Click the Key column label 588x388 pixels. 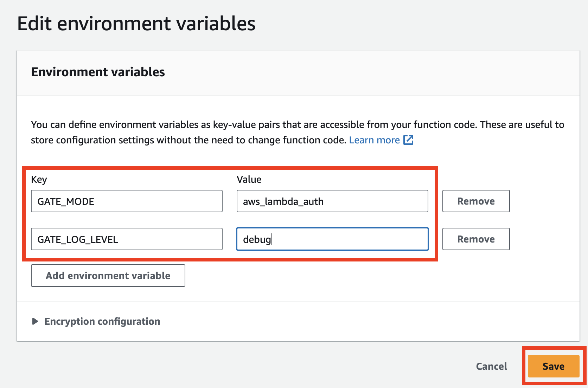pyautogui.click(x=39, y=179)
